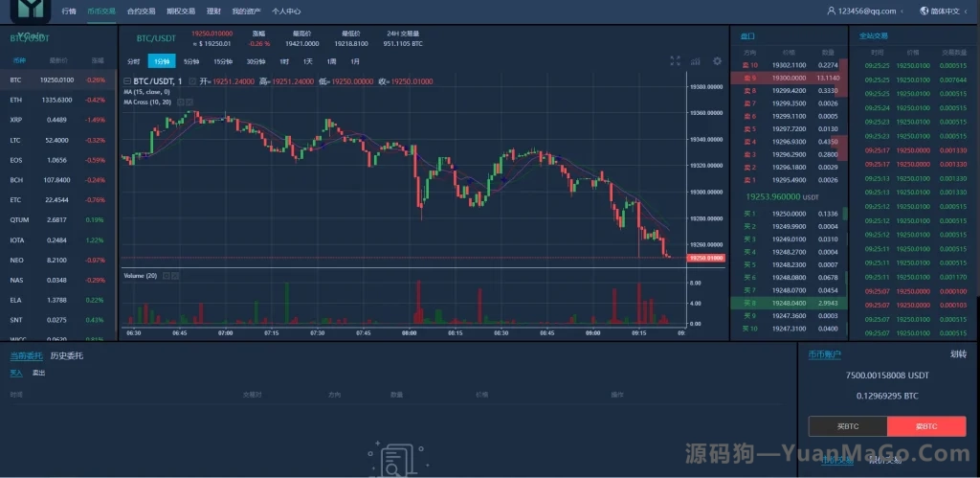Select the XRP row in coin list
Image resolution: width=980 pixels, height=478 pixels.
(58, 120)
